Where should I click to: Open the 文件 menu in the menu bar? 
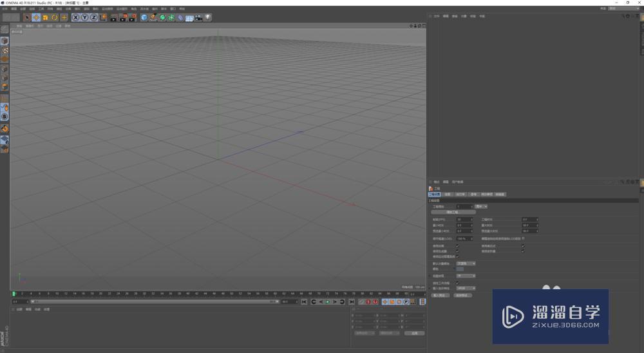point(5,9)
